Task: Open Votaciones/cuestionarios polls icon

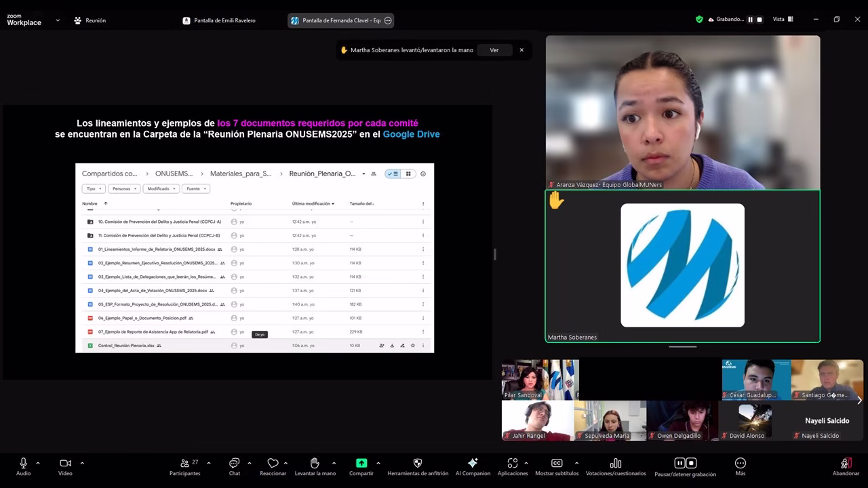Action: (x=616, y=464)
